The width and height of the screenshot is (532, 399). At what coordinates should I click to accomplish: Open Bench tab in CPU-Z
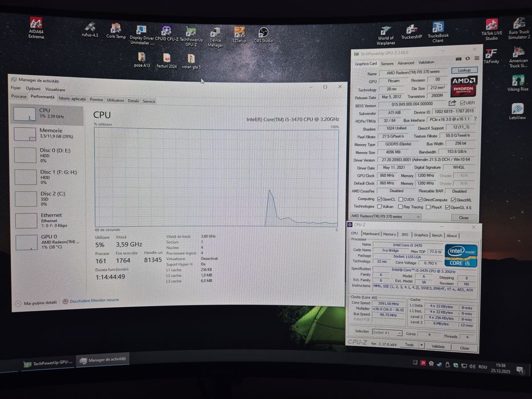click(437, 235)
